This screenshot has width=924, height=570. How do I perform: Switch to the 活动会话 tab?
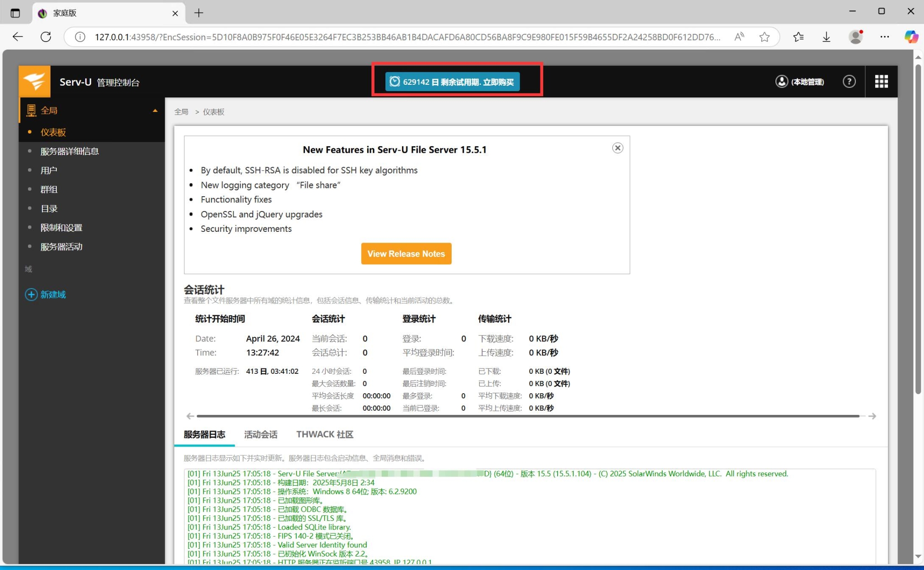260,434
